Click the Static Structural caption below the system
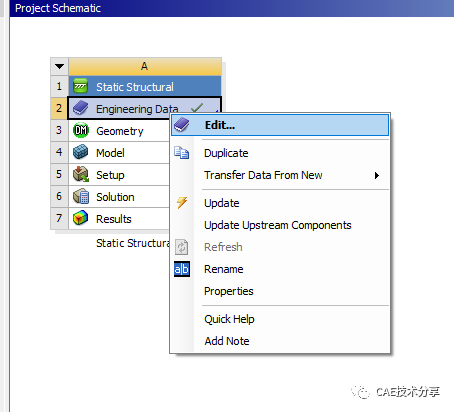The width and height of the screenshot is (454, 412). pyautogui.click(x=133, y=243)
